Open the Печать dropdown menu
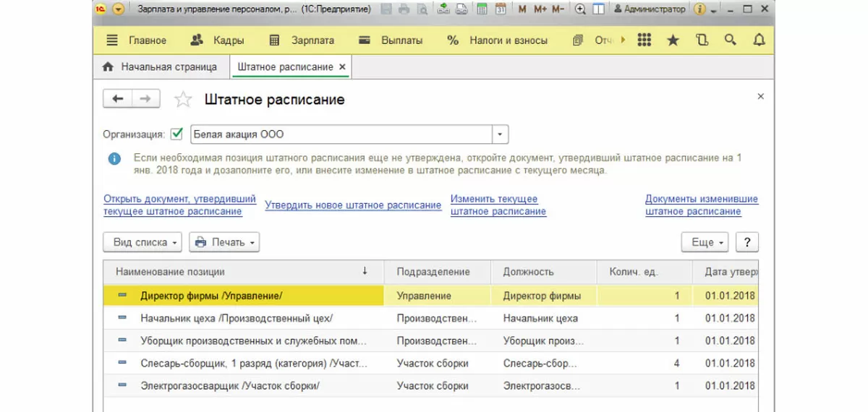868x412 pixels. [x=224, y=242]
